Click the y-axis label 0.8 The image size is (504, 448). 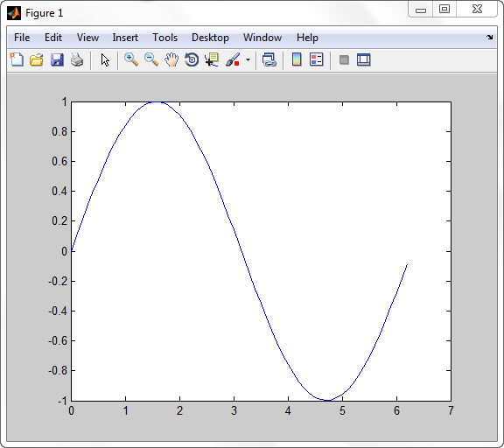[59, 132]
